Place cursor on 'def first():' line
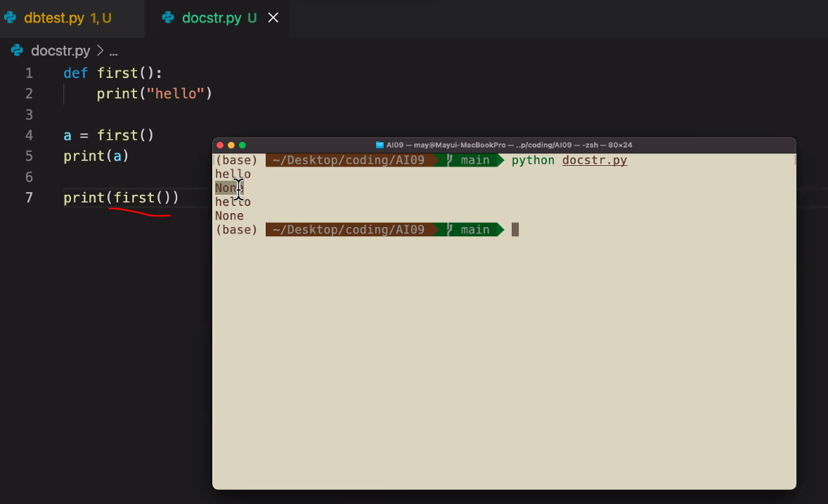 point(112,73)
